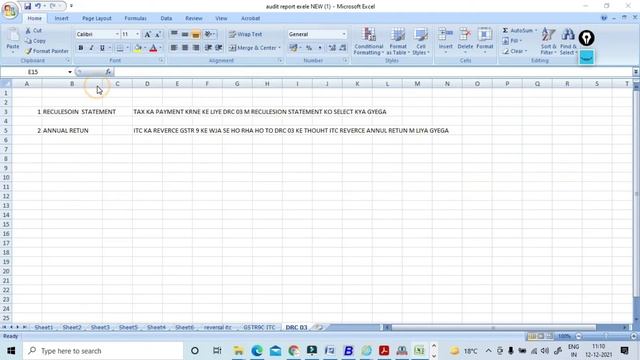Increase decimal places
The width and height of the screenshot is (640, 360).
point(332,48)
